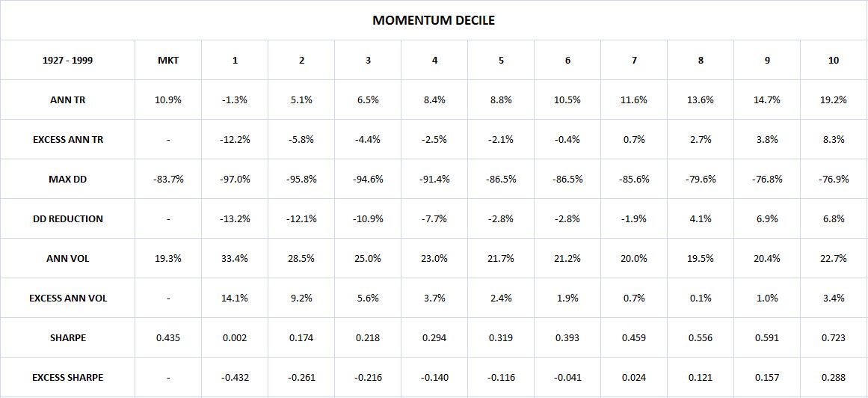The width and height of the screenshot is (868, 398).
Task: Select the EXCESS ANN TR row label
Action: pos(68,140)
